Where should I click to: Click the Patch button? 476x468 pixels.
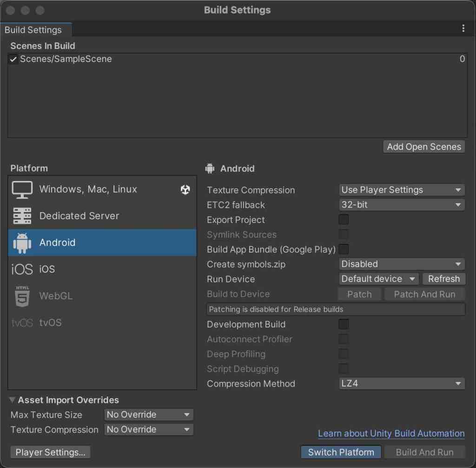tap(359, 294)
